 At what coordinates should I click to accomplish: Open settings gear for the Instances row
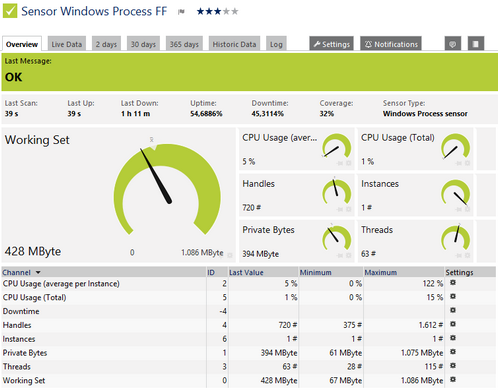pyautogui.click(x=453, y=338)
